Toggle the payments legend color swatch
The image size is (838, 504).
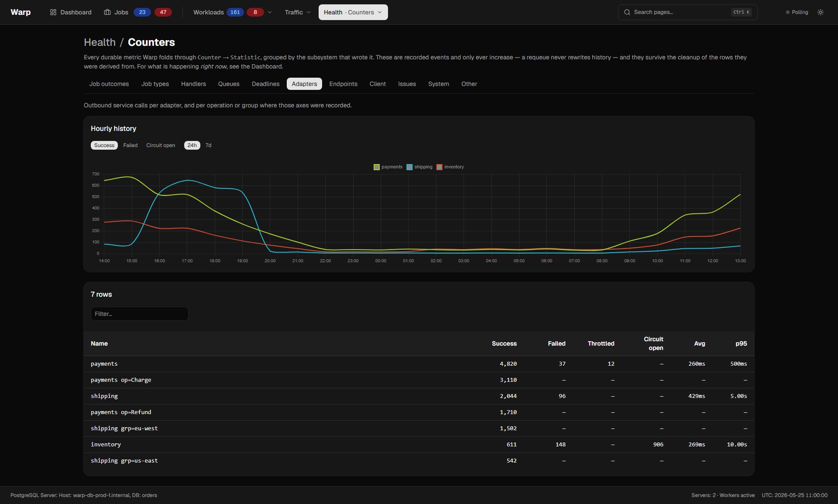click(377, 167)
